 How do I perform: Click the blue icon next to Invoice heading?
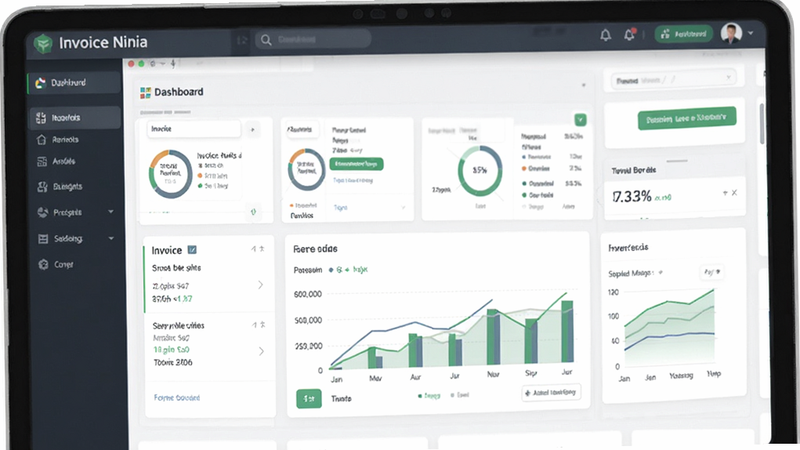(192, 249)
